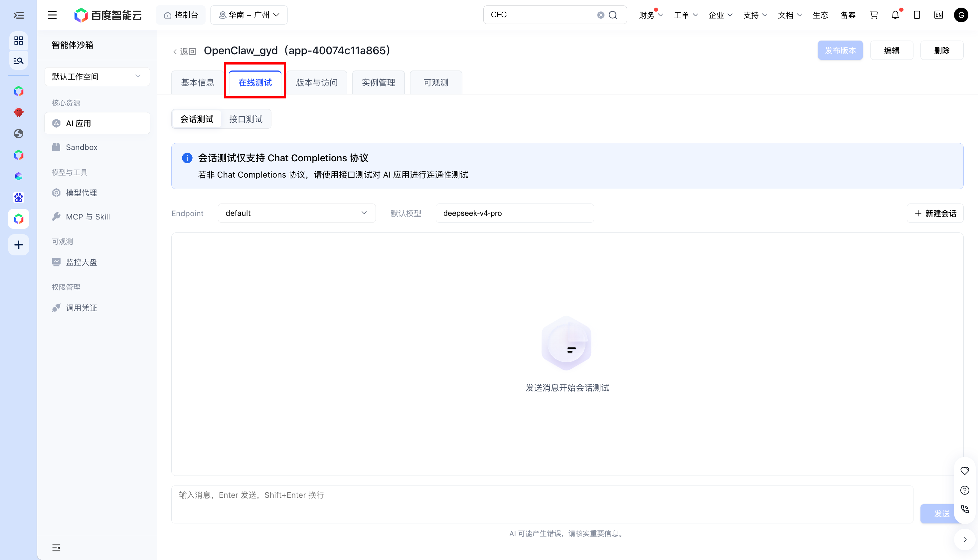Open the notifications bell
Screen dimensions: 978x560
pyautogui.click(x=895, y=15)
